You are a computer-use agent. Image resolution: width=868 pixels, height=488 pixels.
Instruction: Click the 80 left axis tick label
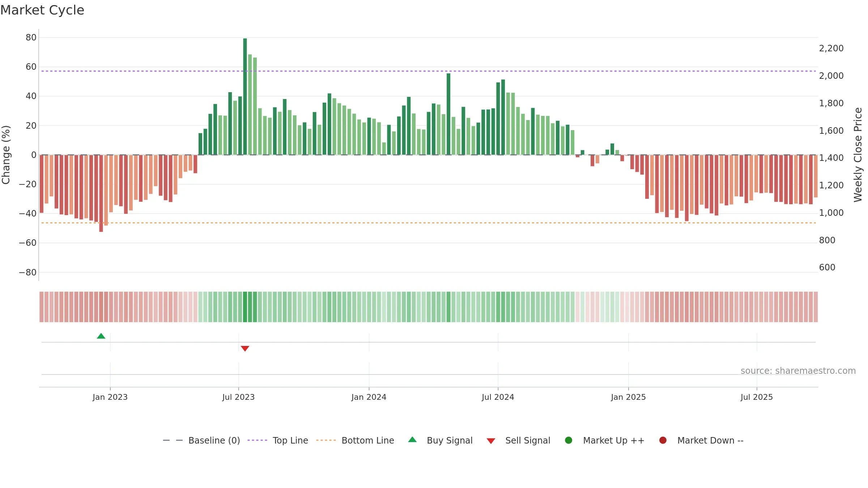[x=31, y=38]
